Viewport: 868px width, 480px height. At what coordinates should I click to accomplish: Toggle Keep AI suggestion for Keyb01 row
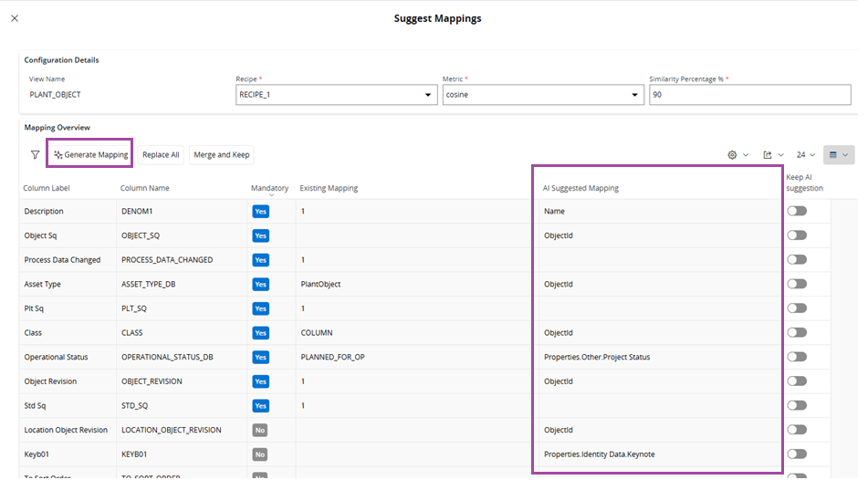(x=797, y=454)
